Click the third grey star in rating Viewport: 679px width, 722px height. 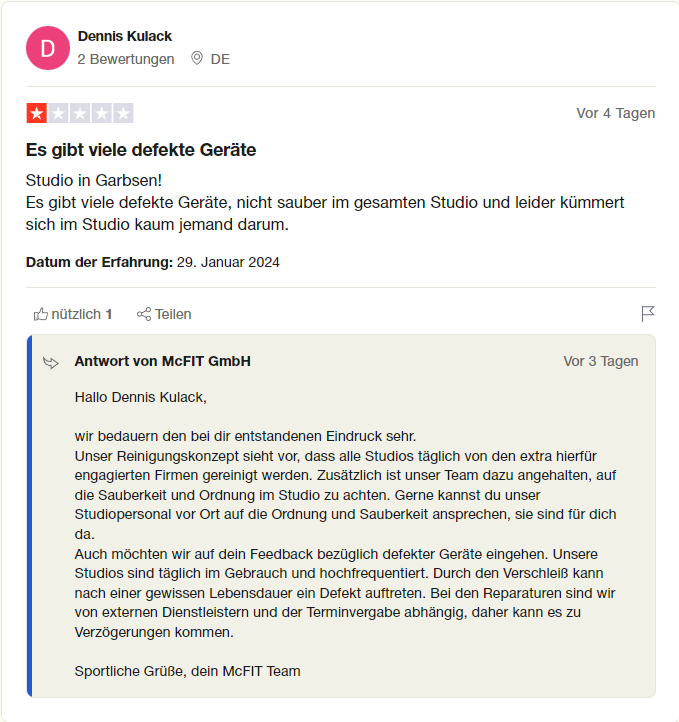tap(80, 113)
